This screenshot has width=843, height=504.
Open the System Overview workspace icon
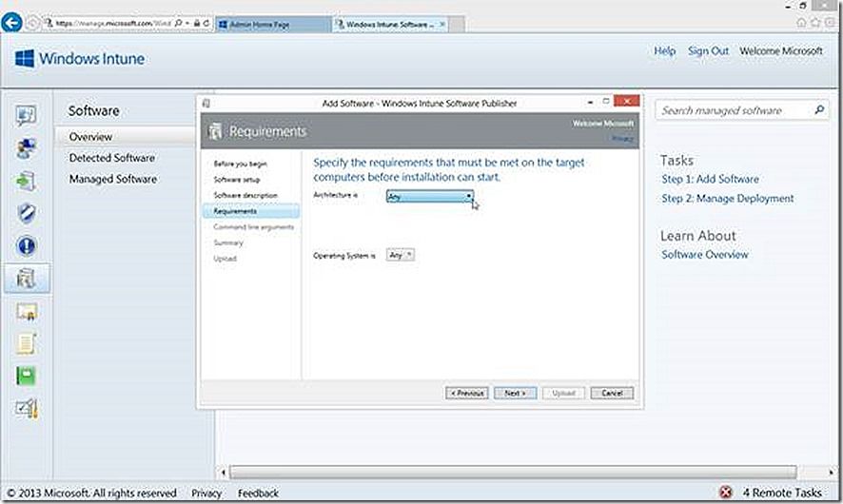26,115
